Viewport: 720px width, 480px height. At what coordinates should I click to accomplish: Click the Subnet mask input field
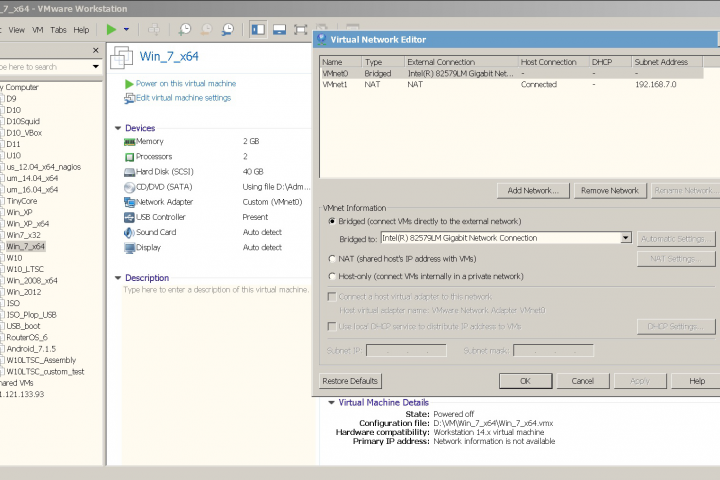point(553,351)
